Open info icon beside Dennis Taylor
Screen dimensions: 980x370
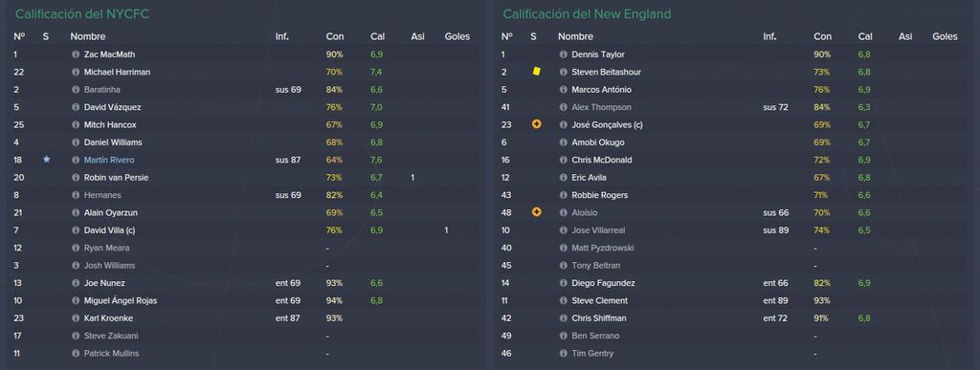click(564, 54)
